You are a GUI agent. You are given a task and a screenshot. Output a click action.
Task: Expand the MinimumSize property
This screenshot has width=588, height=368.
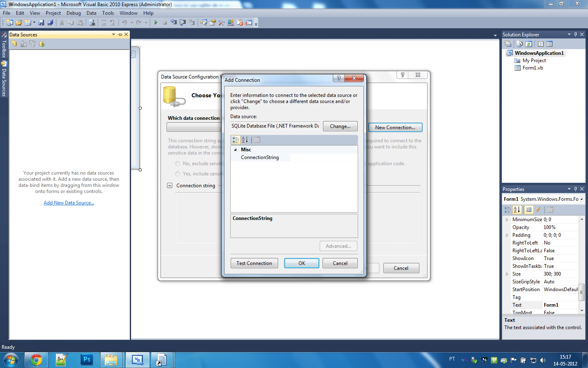click(507, 220)
